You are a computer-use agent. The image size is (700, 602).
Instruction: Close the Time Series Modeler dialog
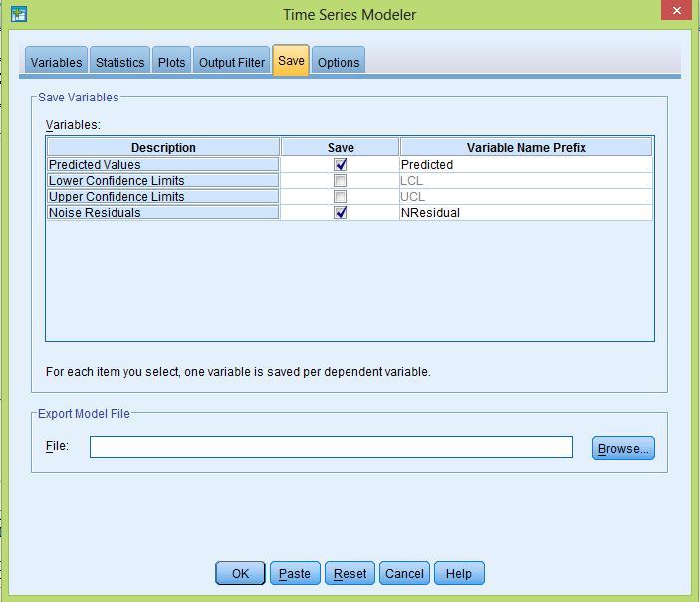(x=677, y=10)
